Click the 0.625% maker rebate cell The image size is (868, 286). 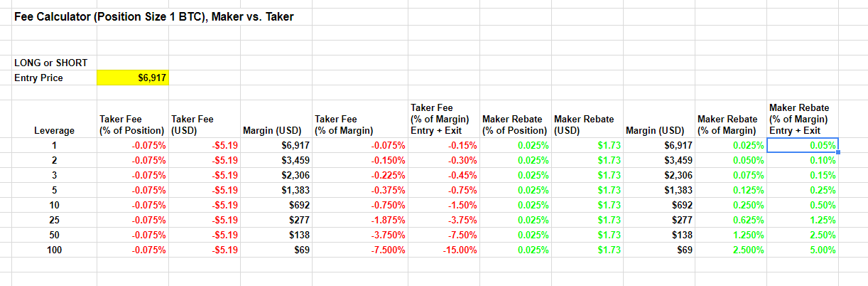coord(730,220)
